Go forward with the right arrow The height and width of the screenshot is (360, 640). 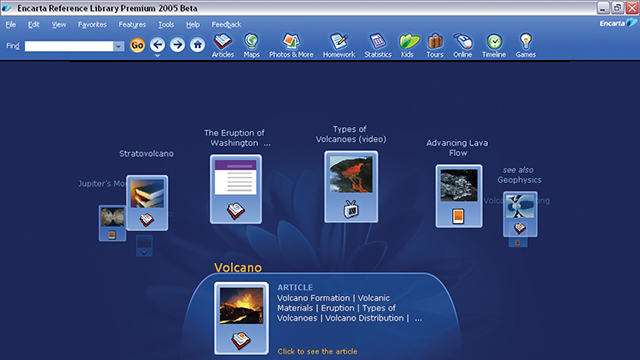(177, 44)
